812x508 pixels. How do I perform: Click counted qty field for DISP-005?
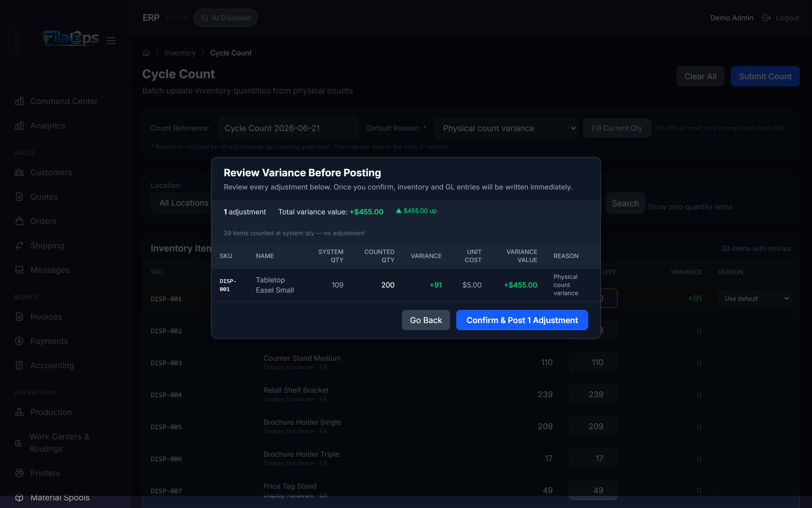pos(593,426)
